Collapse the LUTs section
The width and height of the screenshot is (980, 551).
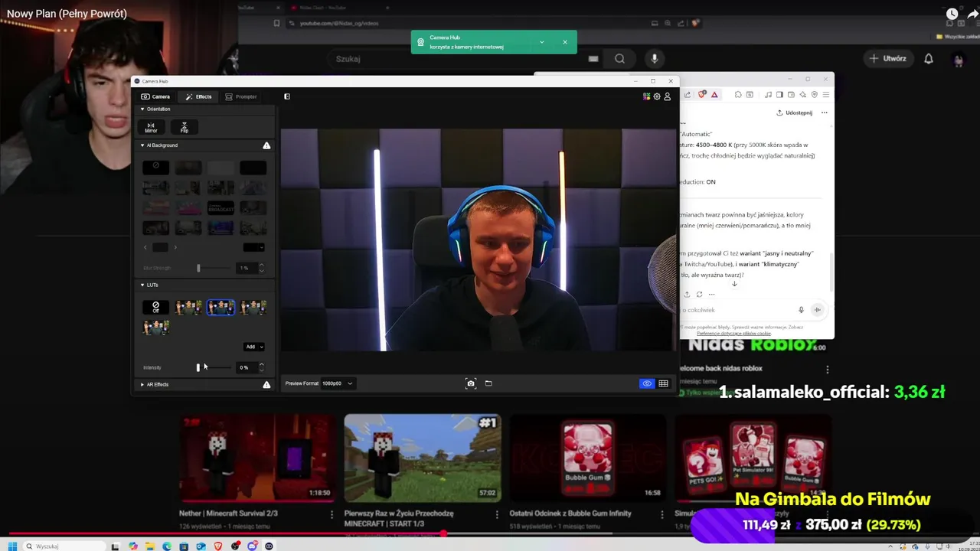pos(142,285)
